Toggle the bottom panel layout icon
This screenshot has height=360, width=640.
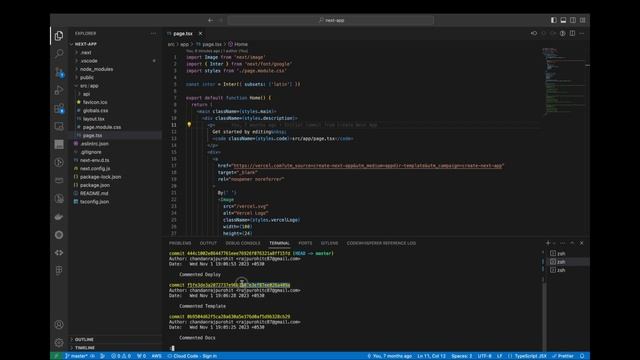coord(563,20)
